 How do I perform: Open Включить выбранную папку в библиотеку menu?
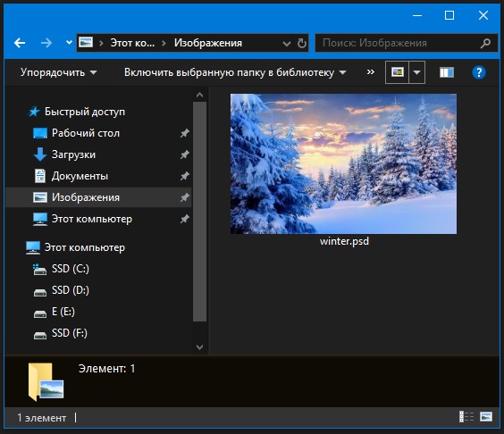point(235,72)
